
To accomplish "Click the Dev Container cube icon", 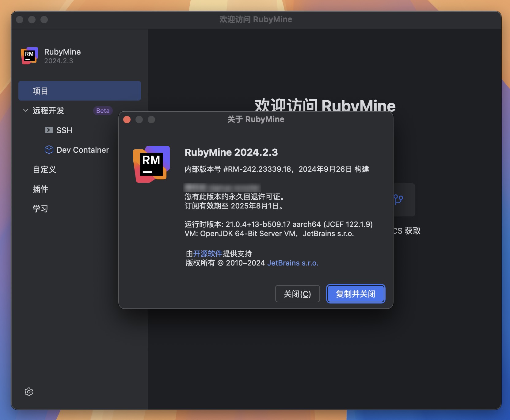I will coord(49,150).
